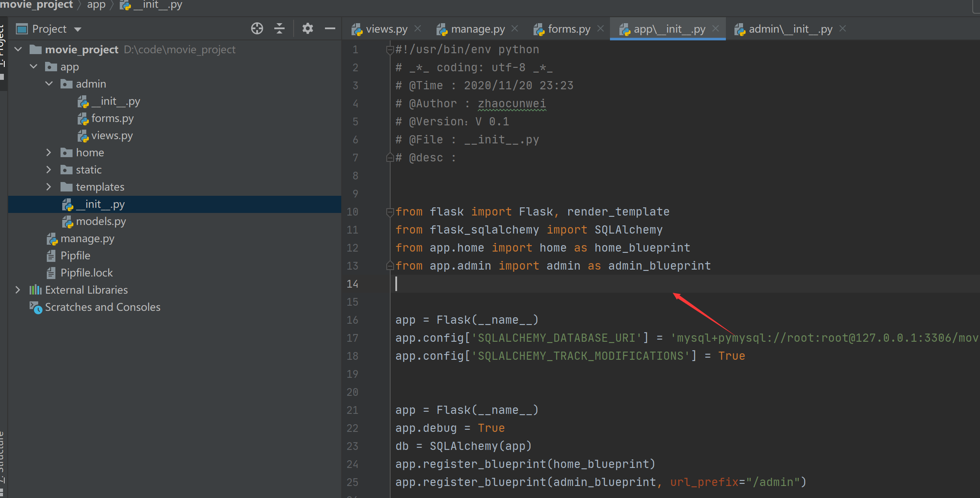Switch to the manage.py tab
Image resolution: width=980 pixels, height=498 pixels.
477,29
